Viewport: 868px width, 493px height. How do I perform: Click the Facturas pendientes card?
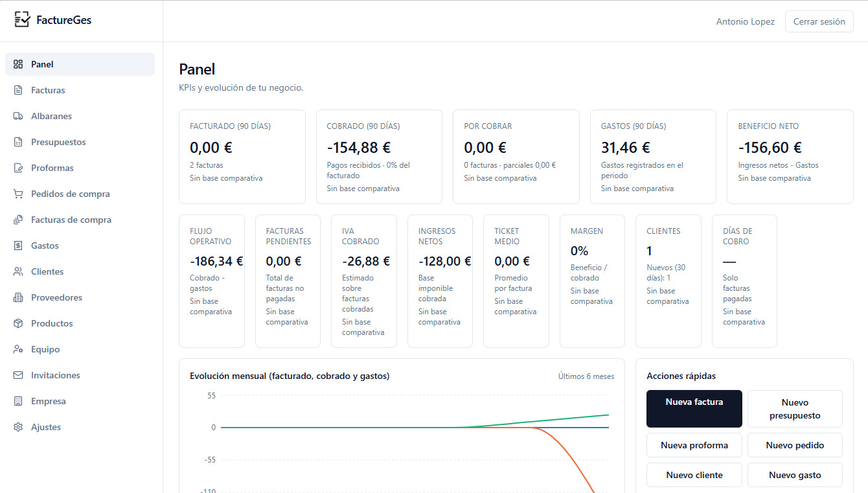tap(288, 281)
